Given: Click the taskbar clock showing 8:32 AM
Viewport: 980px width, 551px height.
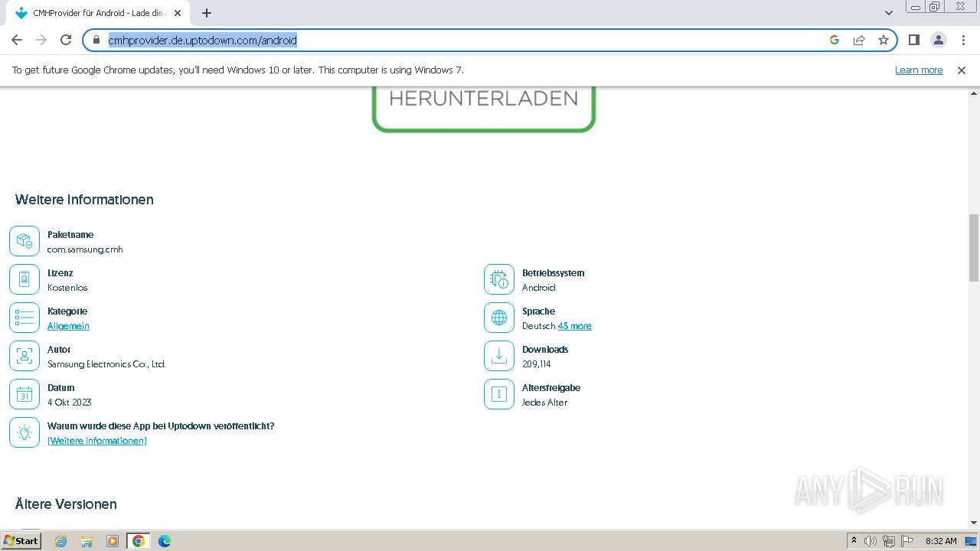Looking at the screenshot, I should (941, 541).
